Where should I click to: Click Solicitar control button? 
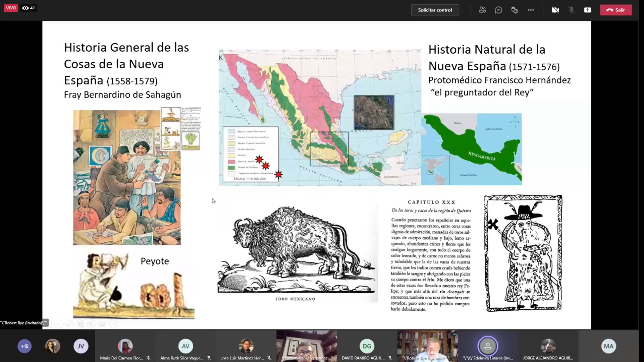tap(435, 10)
